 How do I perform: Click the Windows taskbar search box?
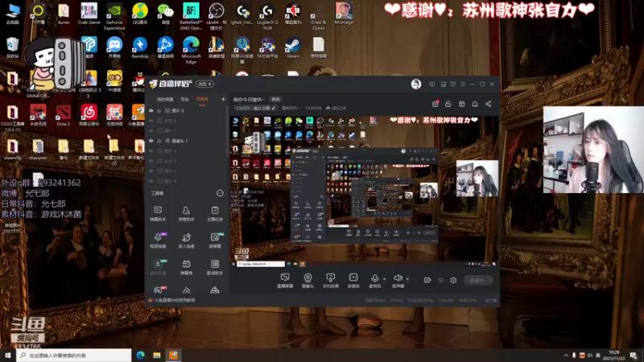click(x=74, y=356)
